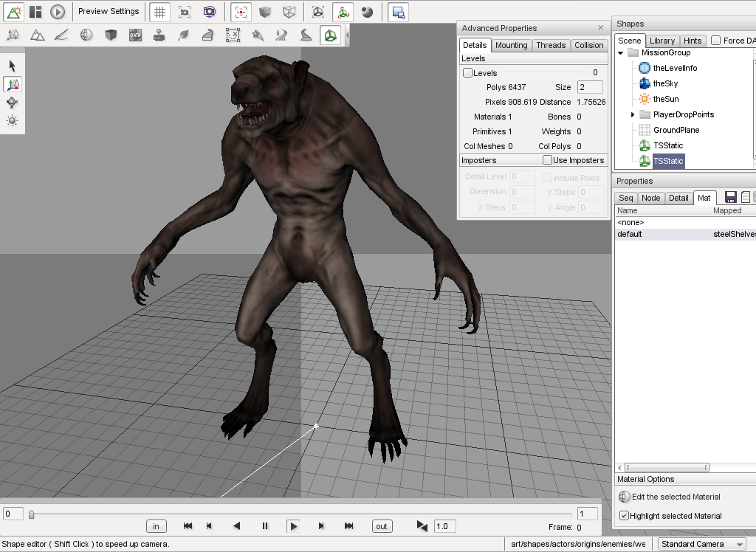Toggle the grid display icon

pos(159,12)
